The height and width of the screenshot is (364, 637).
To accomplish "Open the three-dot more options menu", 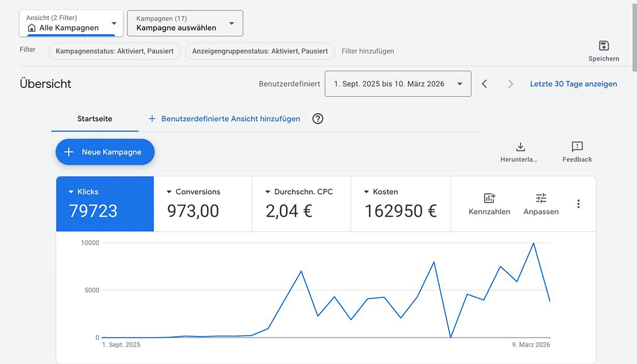I will (x=579, y=204).
